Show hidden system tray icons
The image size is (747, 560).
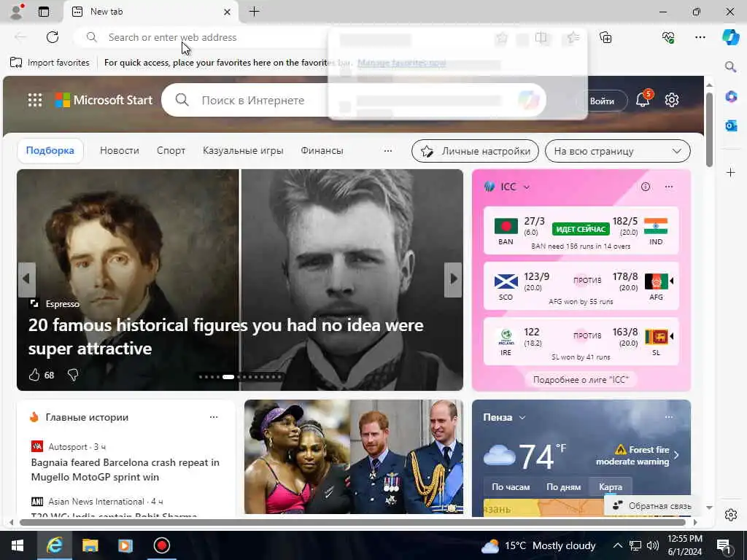click(x=617, y=545)
